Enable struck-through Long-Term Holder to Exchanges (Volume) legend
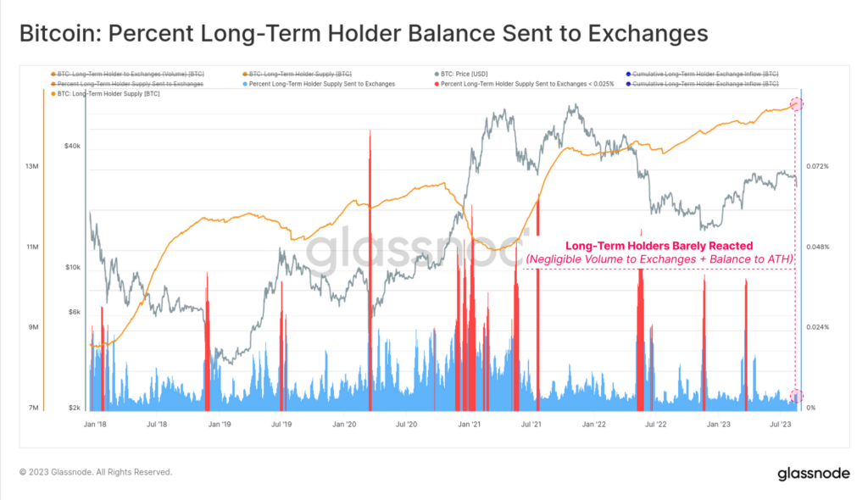The width and height of the screenshot is (868, 500). pos(127,74)
